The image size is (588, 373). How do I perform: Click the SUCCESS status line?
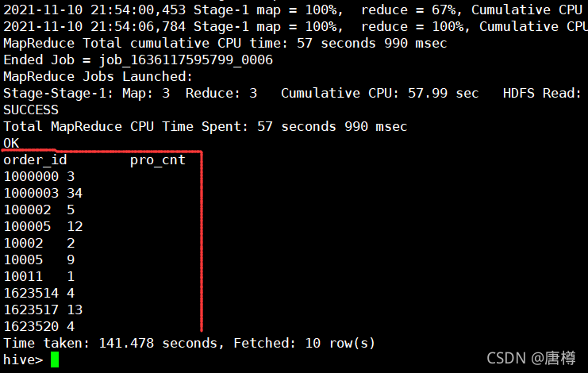click(31, 110)
